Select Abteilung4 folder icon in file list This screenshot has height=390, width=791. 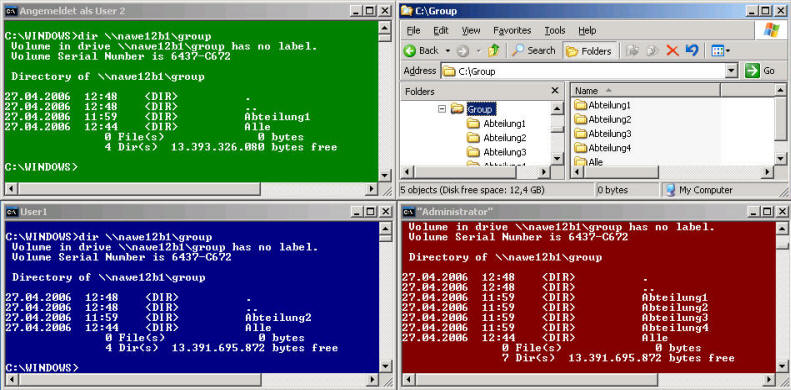(581, 148)
